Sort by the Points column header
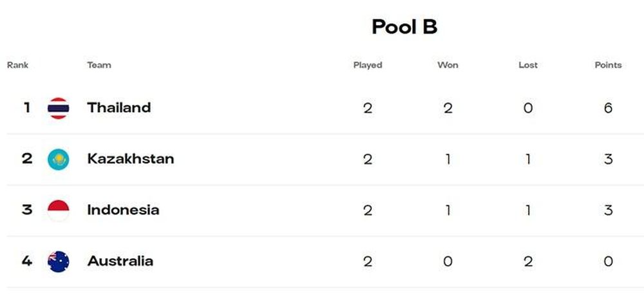Viewport: 644px width, 300px height. click(609, 65)
